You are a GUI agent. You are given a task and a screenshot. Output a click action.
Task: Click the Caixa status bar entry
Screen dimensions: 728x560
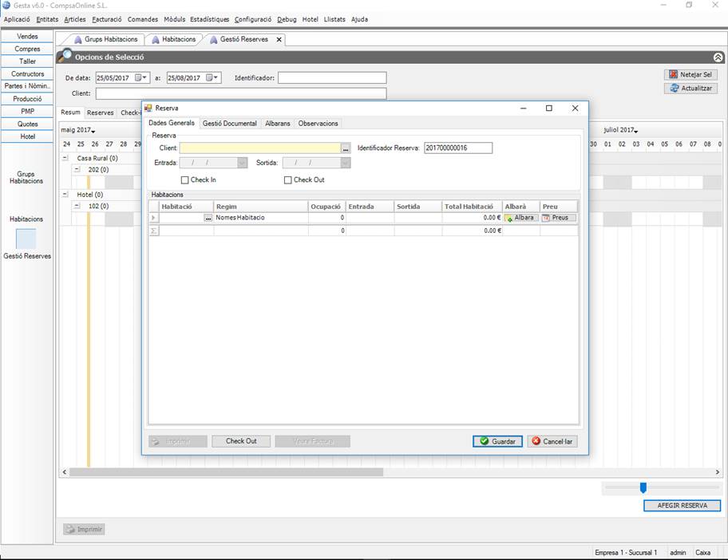(702, 553)
